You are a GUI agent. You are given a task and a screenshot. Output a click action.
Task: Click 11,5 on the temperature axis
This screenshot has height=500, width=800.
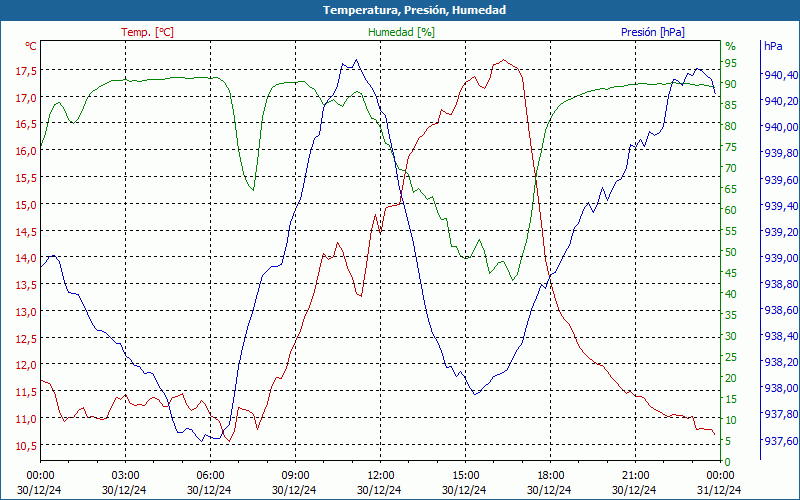click(x=26, y=392)
